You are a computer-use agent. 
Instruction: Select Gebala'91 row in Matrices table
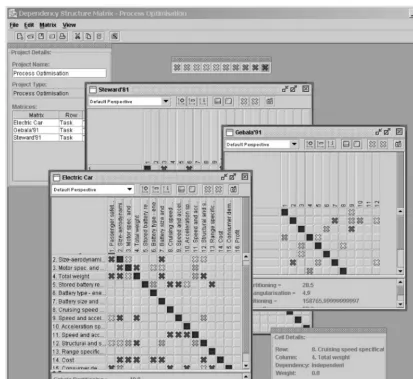point(48,130)
